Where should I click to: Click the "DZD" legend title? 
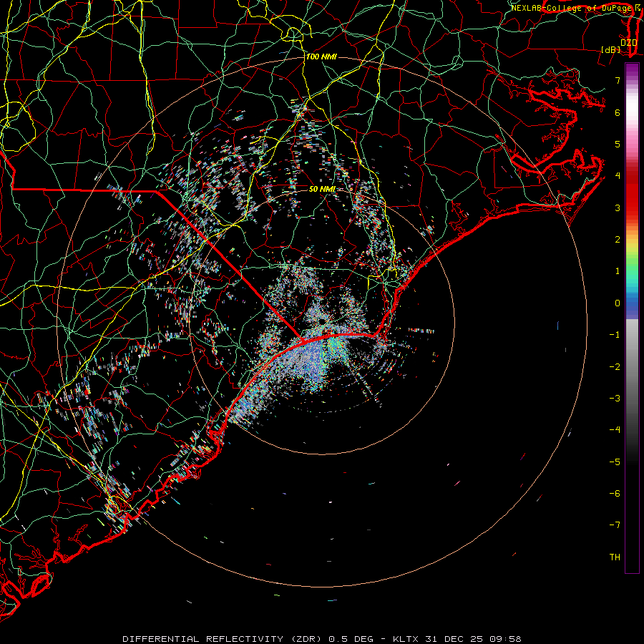coord(628,43)
